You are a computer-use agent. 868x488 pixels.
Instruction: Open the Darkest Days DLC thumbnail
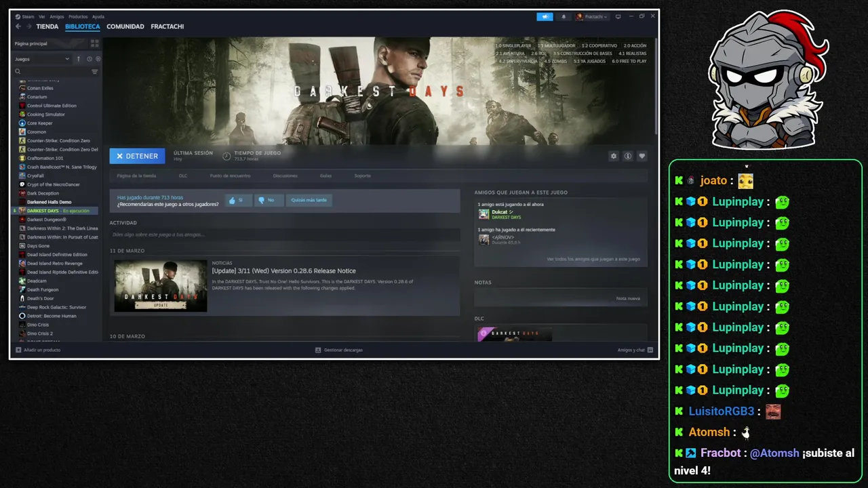tap(515, 334)
